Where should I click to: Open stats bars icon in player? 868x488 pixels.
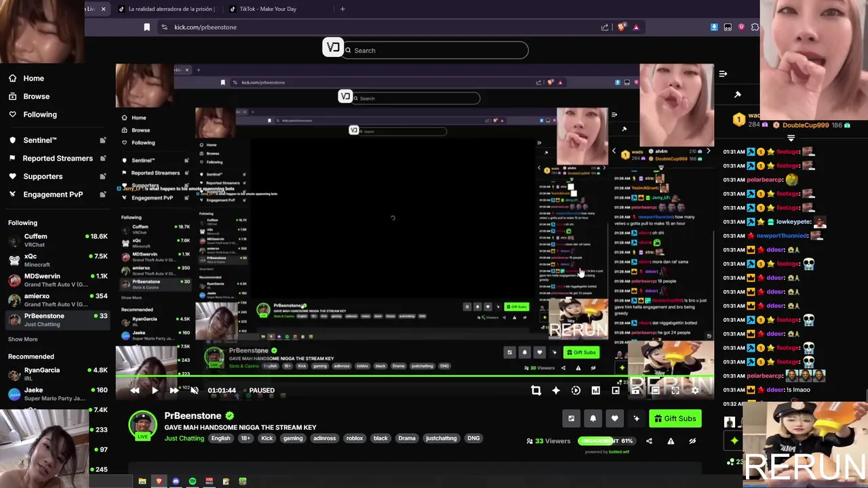click(595, 390)
